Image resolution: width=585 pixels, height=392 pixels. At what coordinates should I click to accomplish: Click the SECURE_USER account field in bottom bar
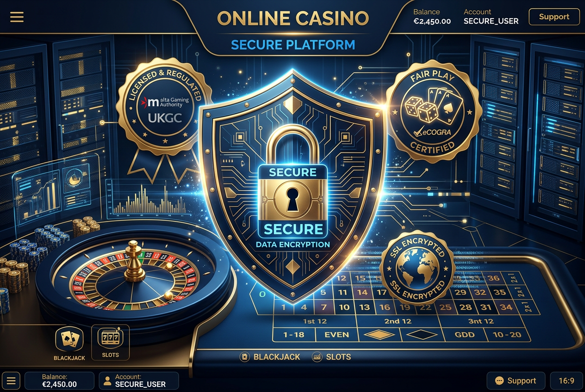(x=139, y=381)
